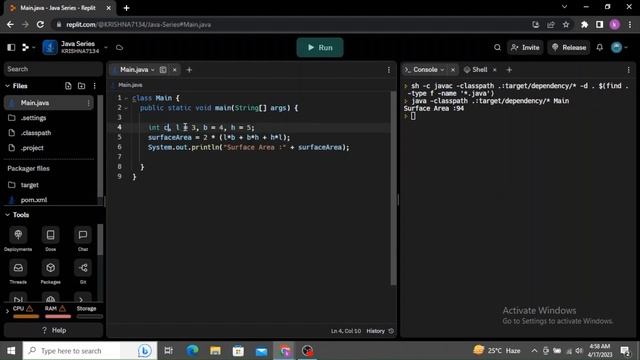Open the Files section three-dot menu
The width and height of the screenshot is (640, 360).
point(95,86)
